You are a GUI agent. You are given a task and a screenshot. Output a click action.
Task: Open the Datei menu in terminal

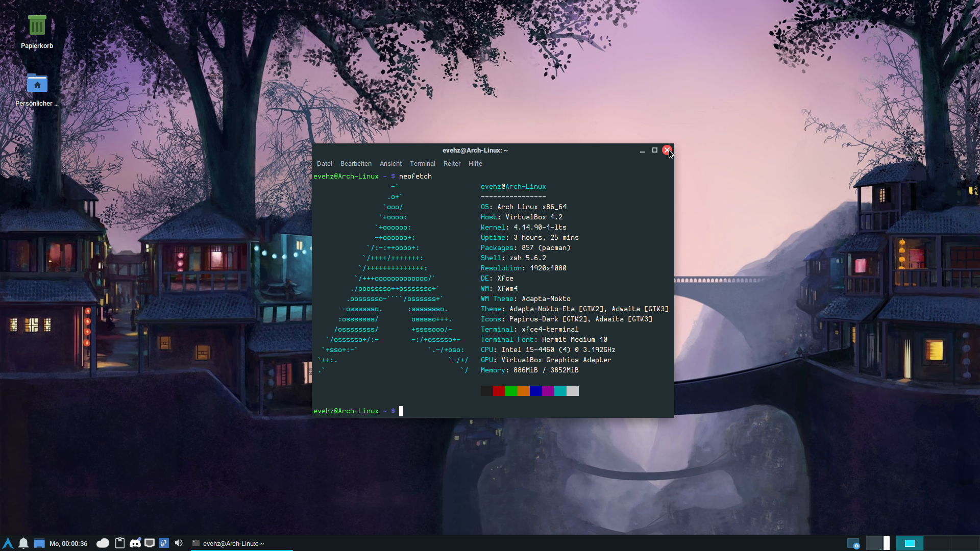coord(325,164)
